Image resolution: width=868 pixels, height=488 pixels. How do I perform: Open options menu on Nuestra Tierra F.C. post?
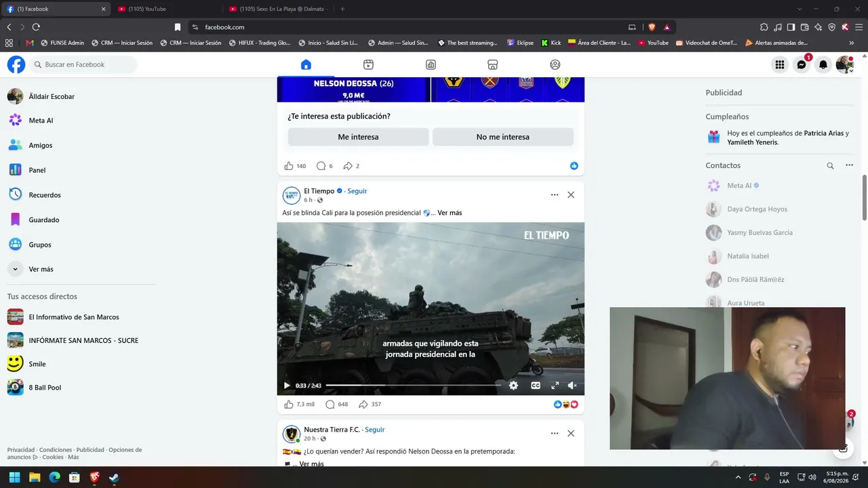(555, 433)
